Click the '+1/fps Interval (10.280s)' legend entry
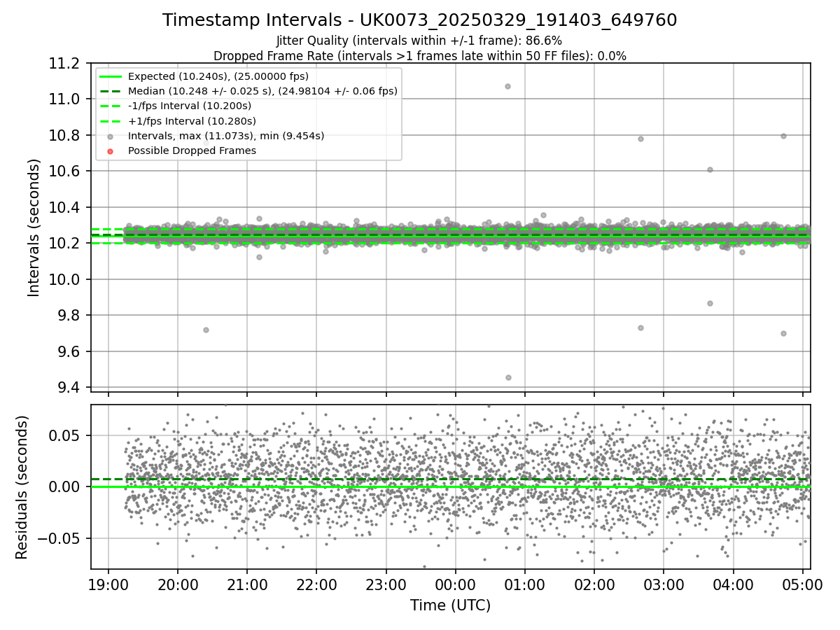This screenshot has width=840, height=630. click(x=191, y=121)
